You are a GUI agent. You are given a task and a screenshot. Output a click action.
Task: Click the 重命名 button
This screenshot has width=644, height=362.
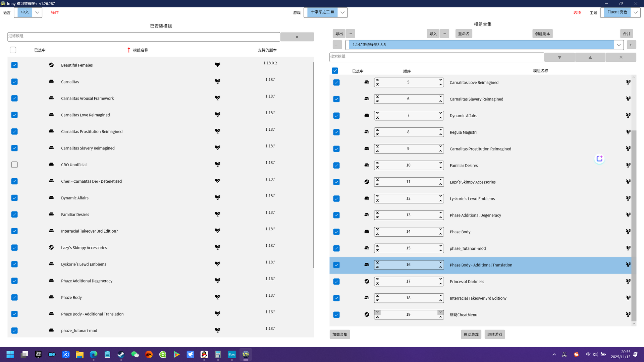pos(464,34)
